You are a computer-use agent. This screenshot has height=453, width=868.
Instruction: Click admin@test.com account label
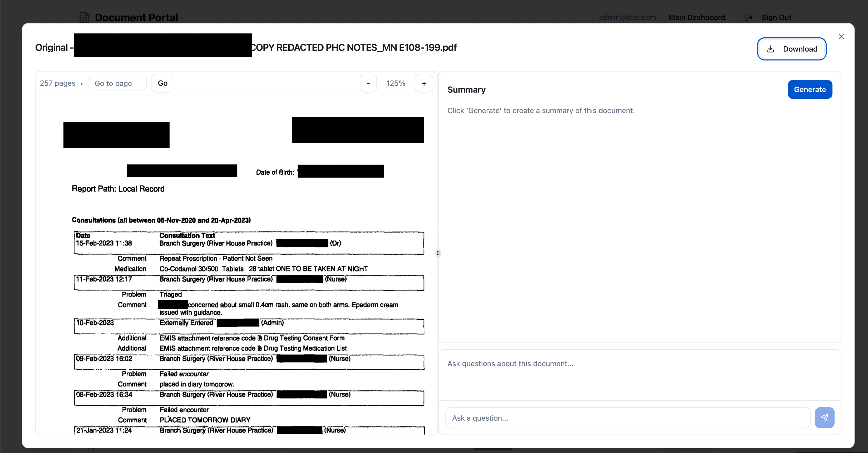click(x=627, y=18)
